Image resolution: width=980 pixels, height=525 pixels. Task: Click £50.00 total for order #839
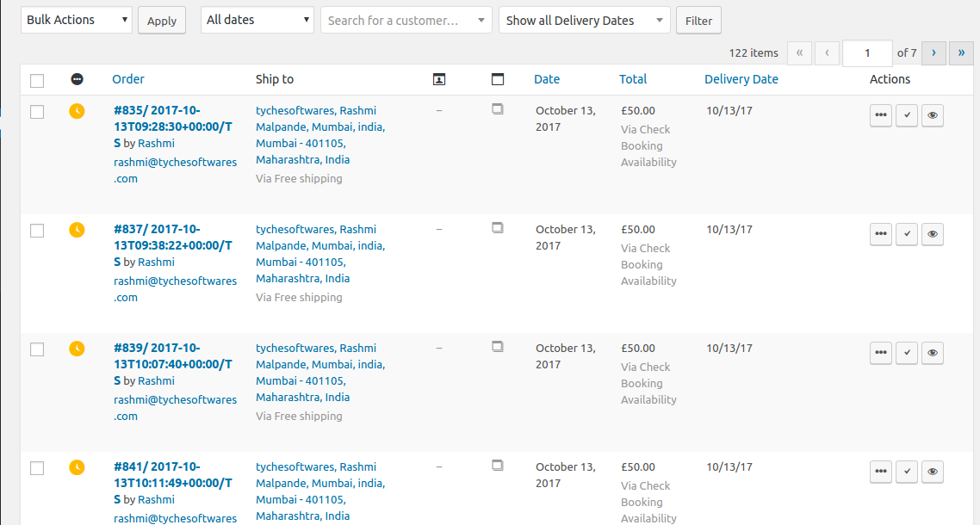[x=638, y=348]
